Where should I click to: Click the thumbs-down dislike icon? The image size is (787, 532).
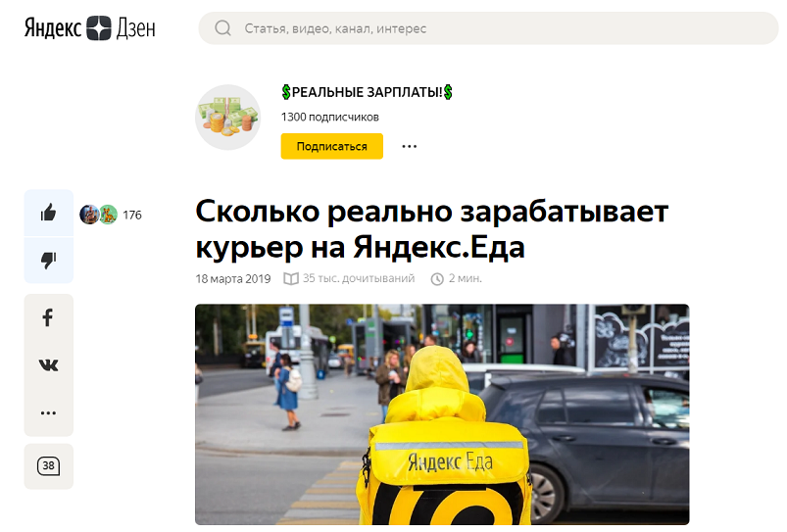point(48,260)
